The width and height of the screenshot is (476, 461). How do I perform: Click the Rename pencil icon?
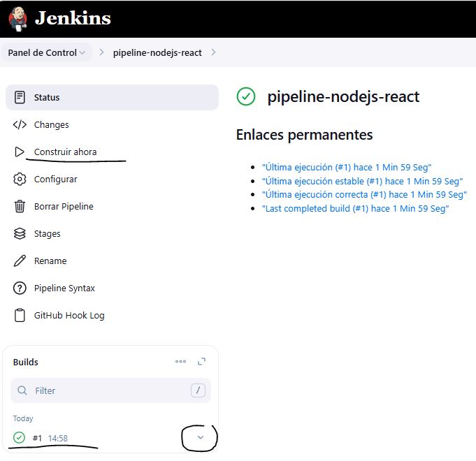click(20, 261)
